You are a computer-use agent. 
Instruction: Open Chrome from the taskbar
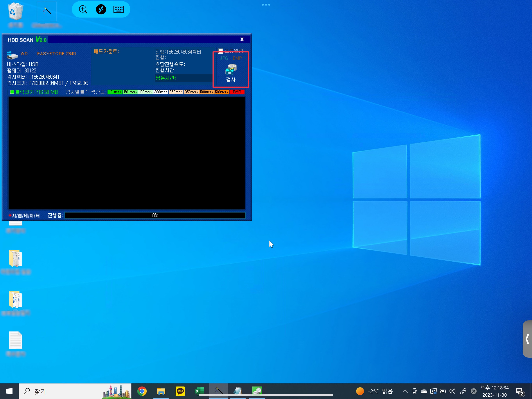tap(142, 391)
